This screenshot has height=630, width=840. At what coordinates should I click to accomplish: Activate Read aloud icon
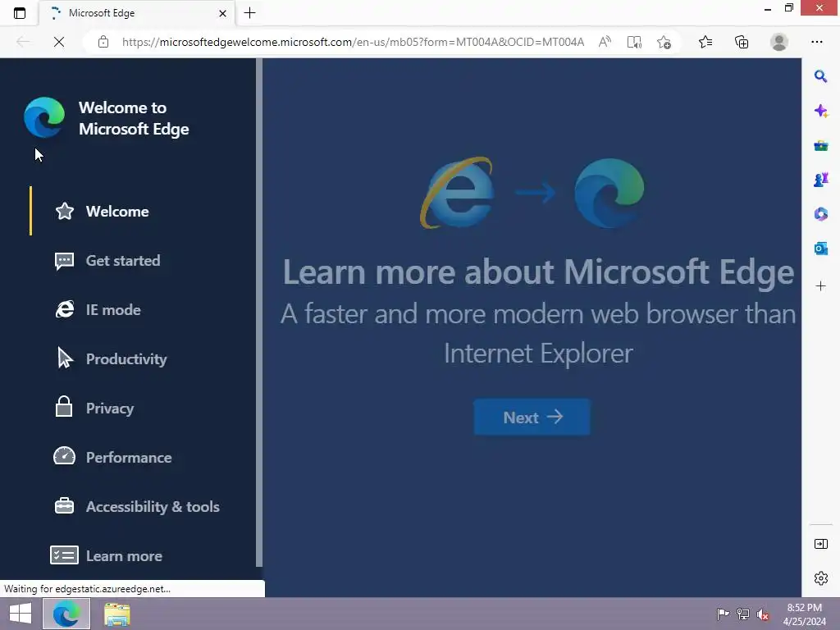coord(605,42)
